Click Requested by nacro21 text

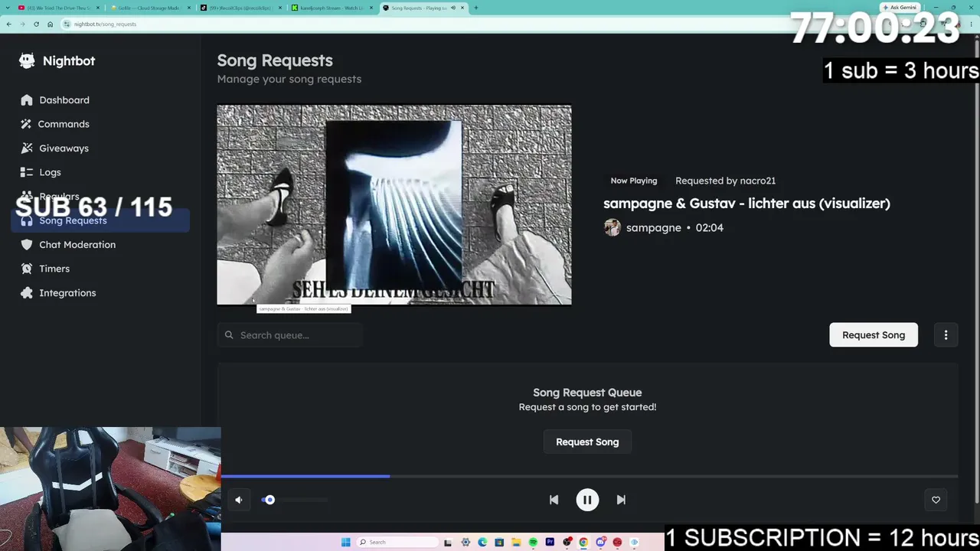coord(726,181)
